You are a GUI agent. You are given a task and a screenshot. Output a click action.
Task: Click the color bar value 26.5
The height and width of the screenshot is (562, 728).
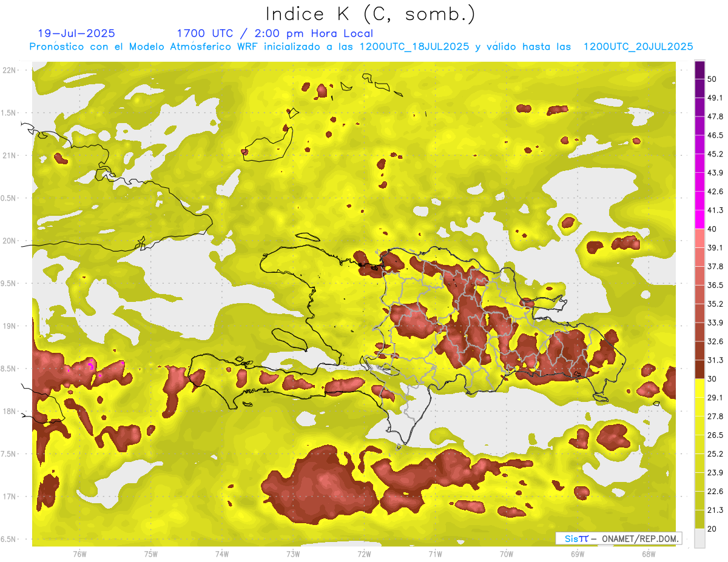click(715, 435)
